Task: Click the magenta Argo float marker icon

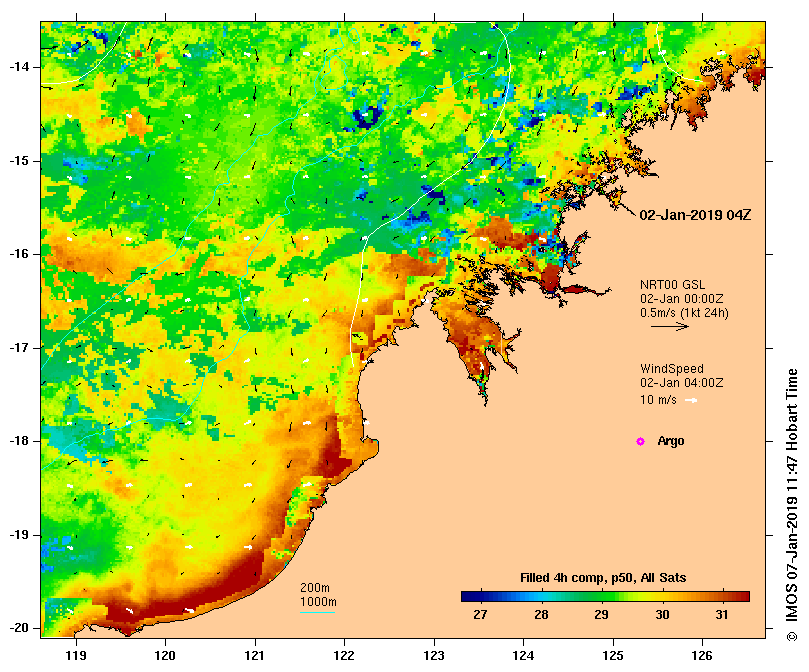Action: point(640,441)
